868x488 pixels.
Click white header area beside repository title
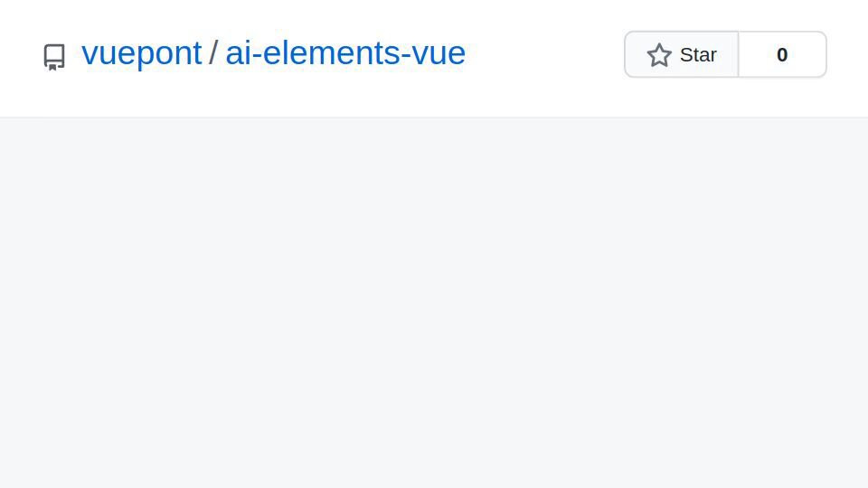coord(542,54)
